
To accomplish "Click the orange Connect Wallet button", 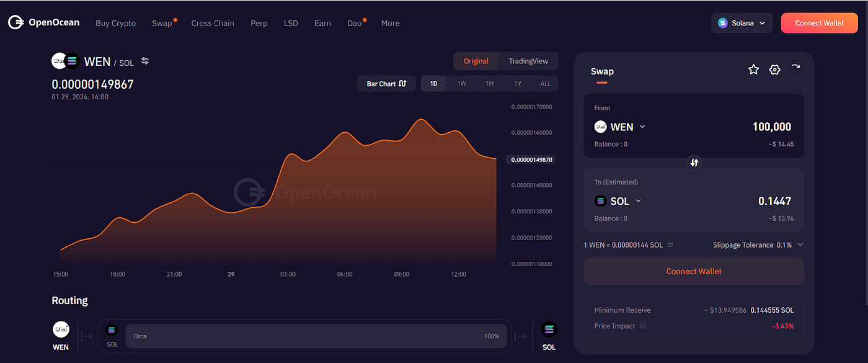I will coord(819,22).
